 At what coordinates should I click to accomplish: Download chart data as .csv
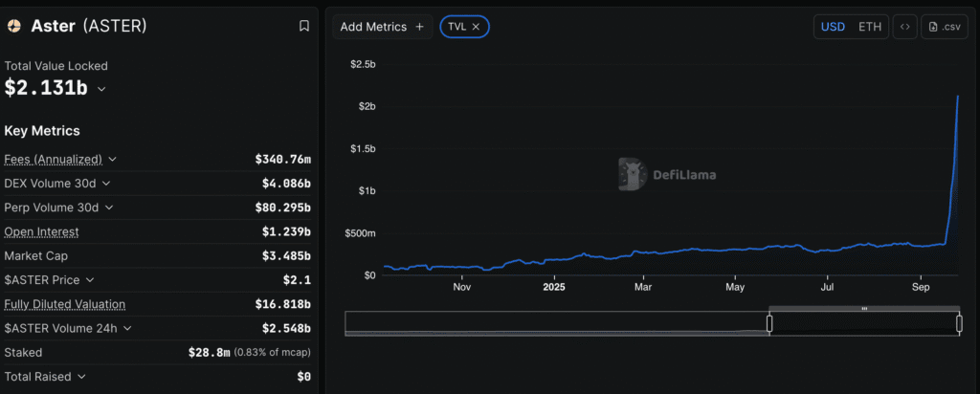click(944, 27)
